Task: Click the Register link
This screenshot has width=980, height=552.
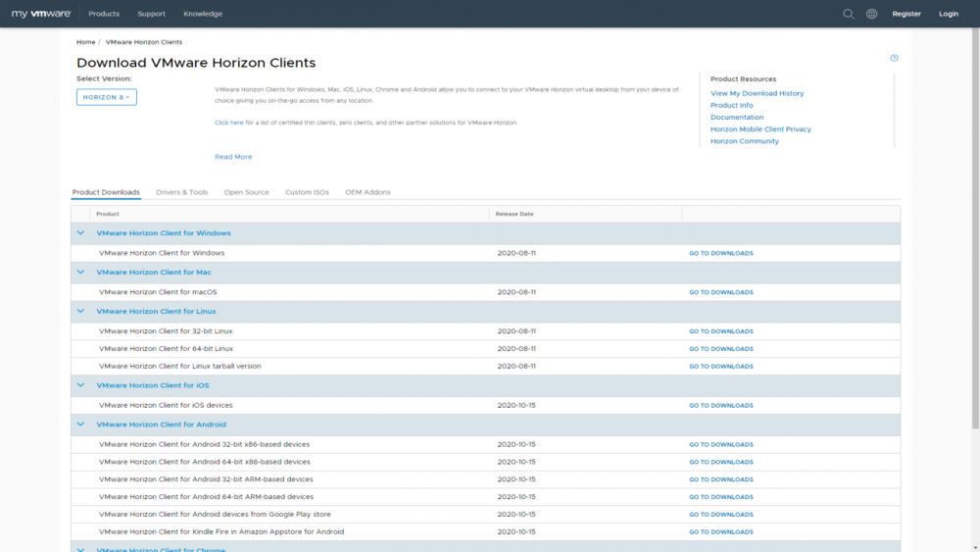Action: point(906,14)
